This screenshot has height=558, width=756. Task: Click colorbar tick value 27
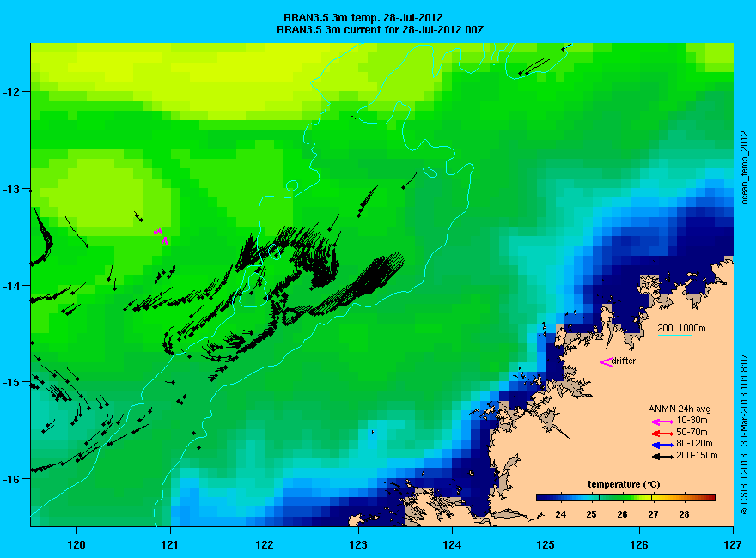click(x=653, y=514)
